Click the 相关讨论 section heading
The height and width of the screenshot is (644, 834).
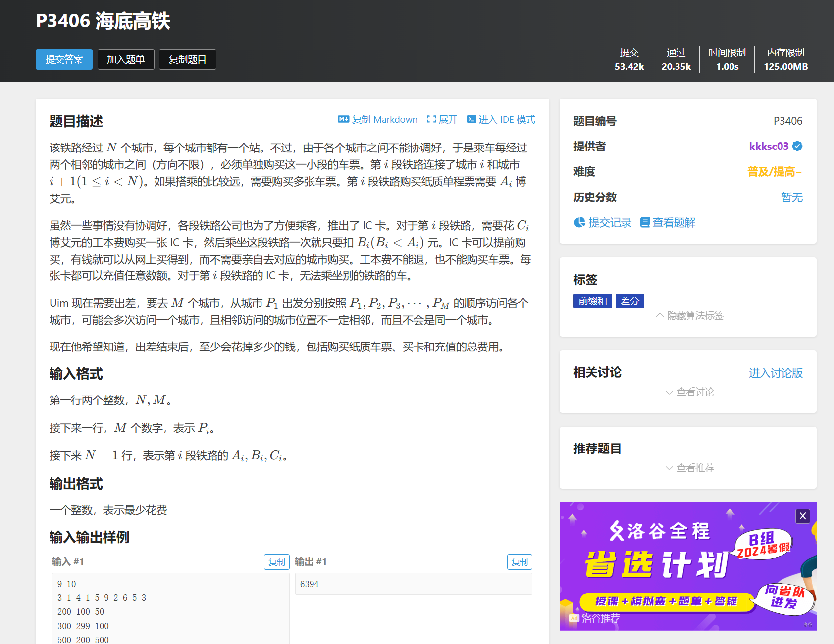point(597,372)
